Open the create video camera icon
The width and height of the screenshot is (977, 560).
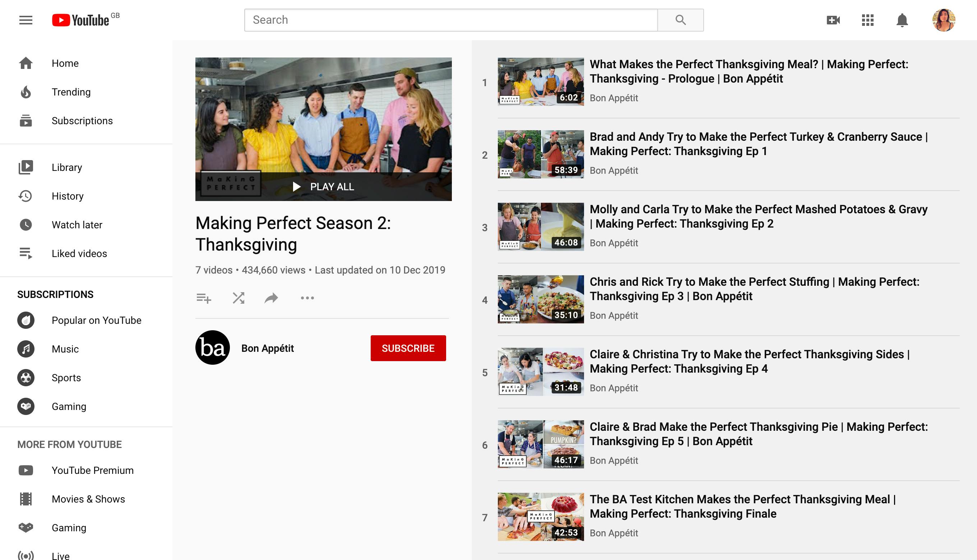[x=833, y=20]
